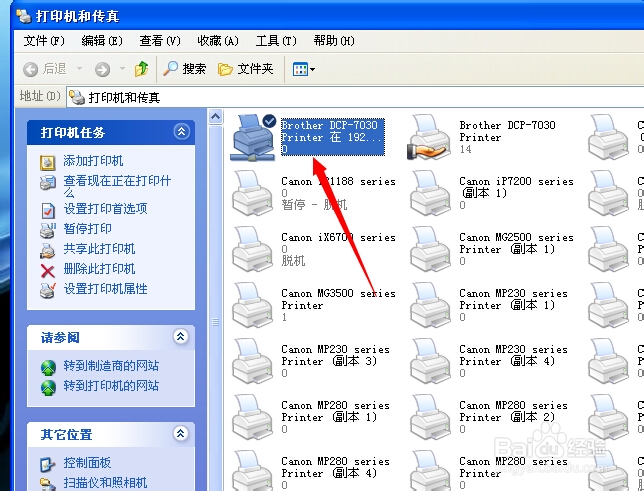Image resolution: width=644 pixels, height=491 pixels.
Task: Click the Forward arrow toolbar icon
Action: point(102,69)
